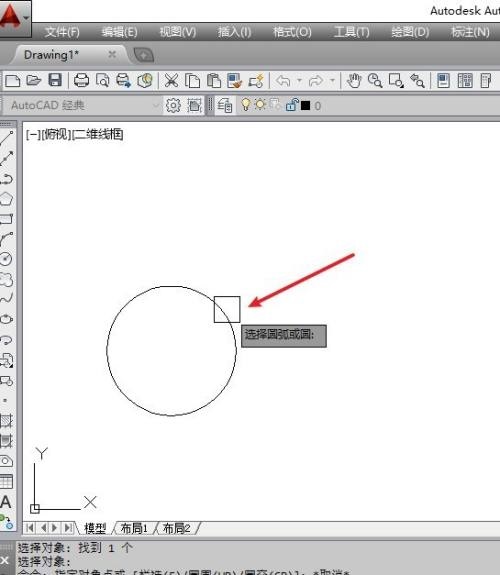Click the [俯视] view control label
This screenshot has width=500, height=575.
56,135
